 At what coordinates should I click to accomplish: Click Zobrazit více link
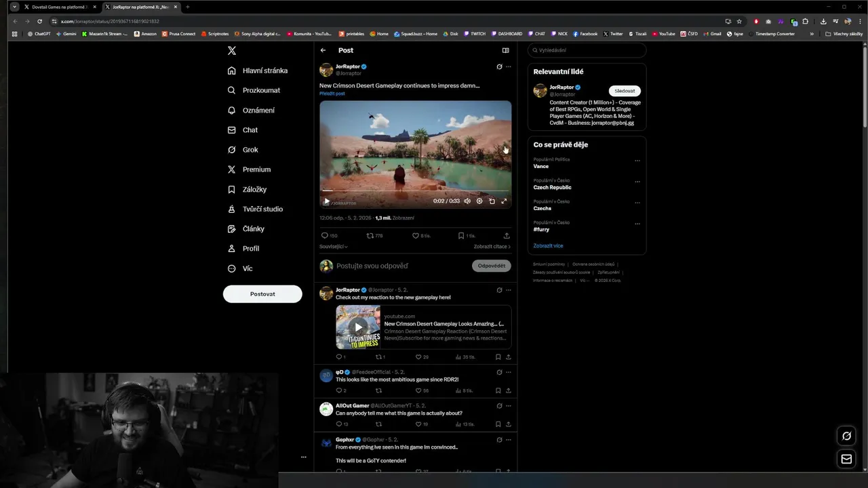[548, 246]
